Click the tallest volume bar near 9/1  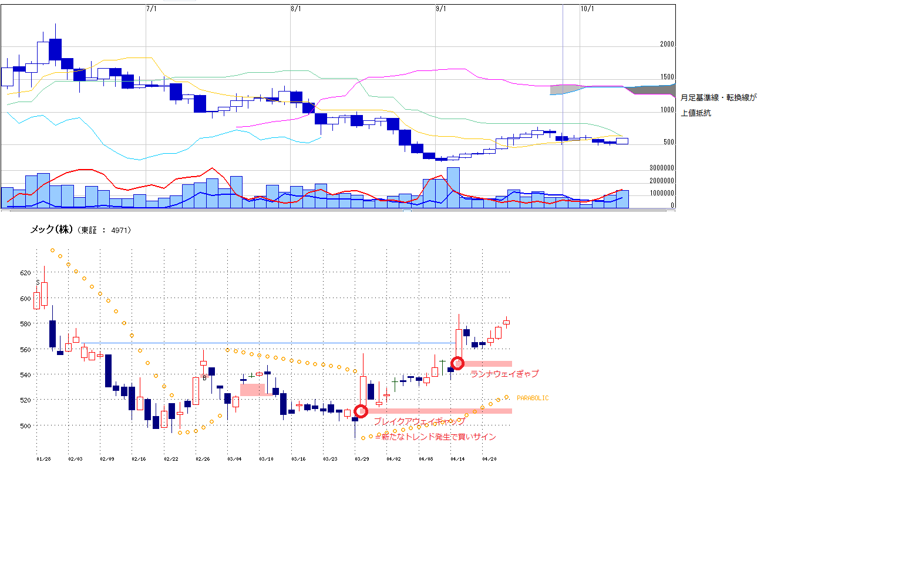pyautogui.click(x=453, y=188)
